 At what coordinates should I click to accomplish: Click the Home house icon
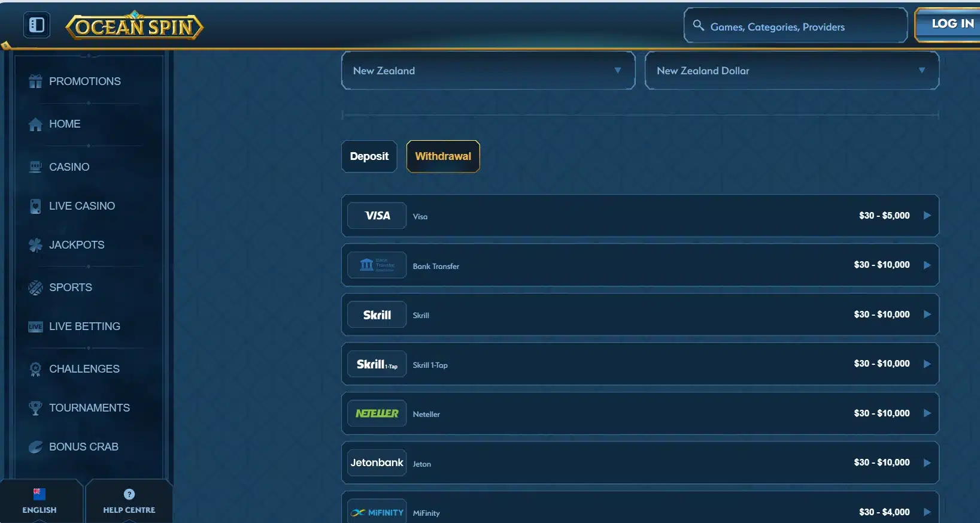35,124
